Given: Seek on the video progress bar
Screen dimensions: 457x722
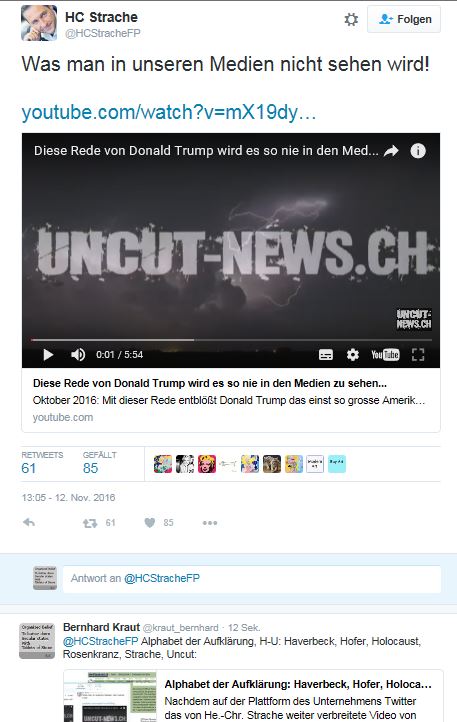Looking at the screenshot, I should (x=231, y=340).
